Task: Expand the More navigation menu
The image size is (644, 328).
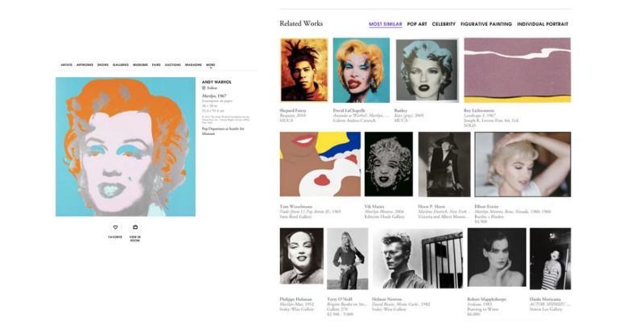Action: 210,64
